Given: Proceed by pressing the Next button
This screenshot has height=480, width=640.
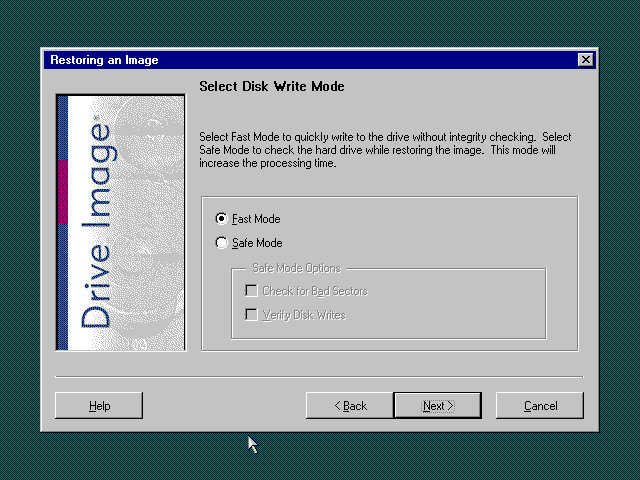Looking at the screenshot, I should pos(438,406).
